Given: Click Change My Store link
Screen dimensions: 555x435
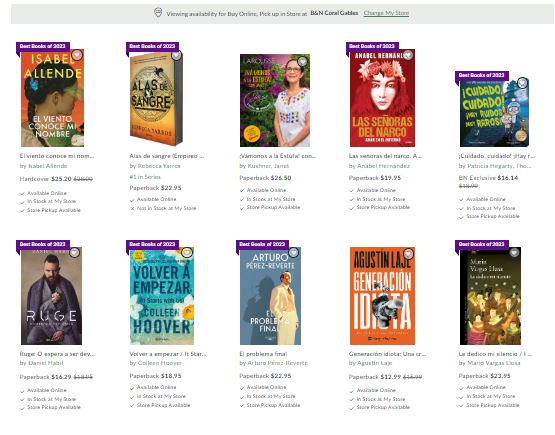Looking at the screenshot, I should 386,13.
